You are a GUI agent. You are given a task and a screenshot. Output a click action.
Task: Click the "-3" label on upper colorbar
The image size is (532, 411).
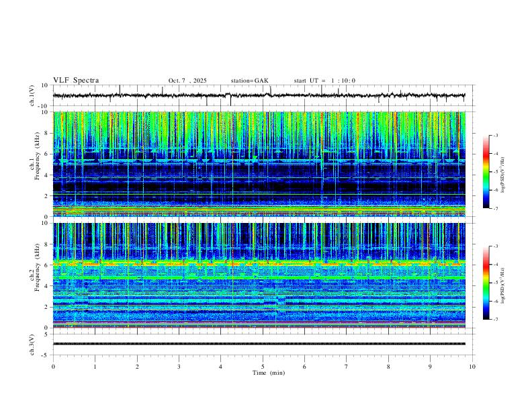coord(495,135)
